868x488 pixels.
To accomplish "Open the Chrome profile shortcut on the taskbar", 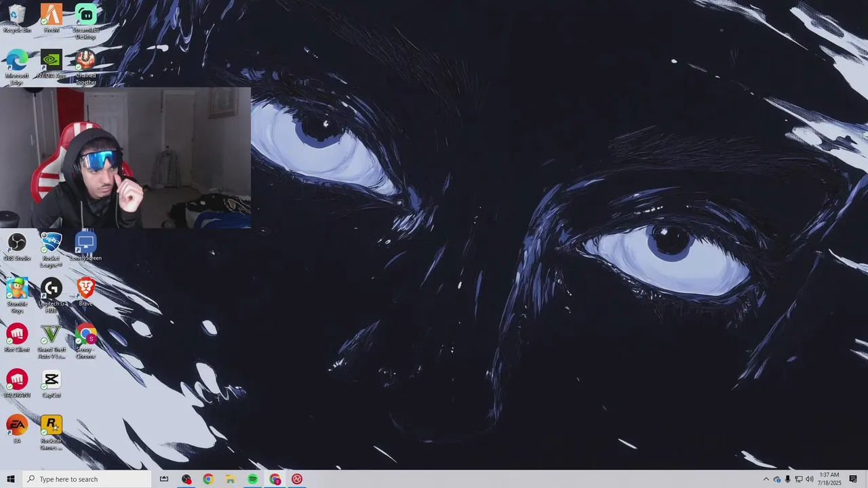I will coord(275,479).
